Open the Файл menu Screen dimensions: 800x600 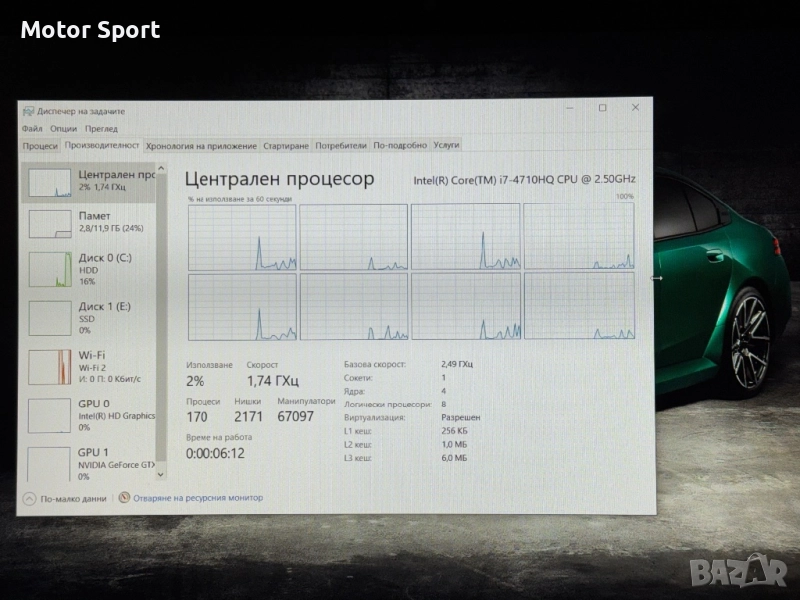pos(32,128)
